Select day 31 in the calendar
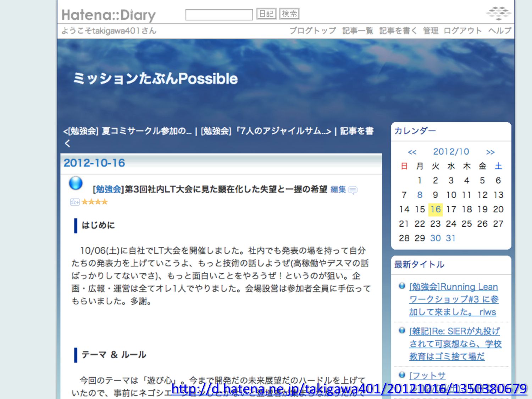Viewport: 532px width, 399px height. (x=451, y=238)
